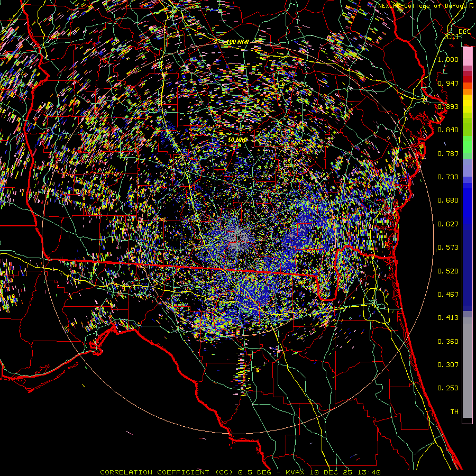This screenshot has height=476, width=476.
Task: Click the 0.893 legend value
Action: coord(448,106)
